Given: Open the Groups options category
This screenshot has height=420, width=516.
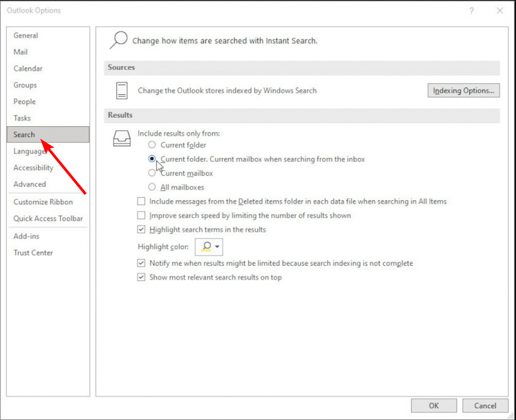Looking at the screenshot, I should [x=48, y=85].
